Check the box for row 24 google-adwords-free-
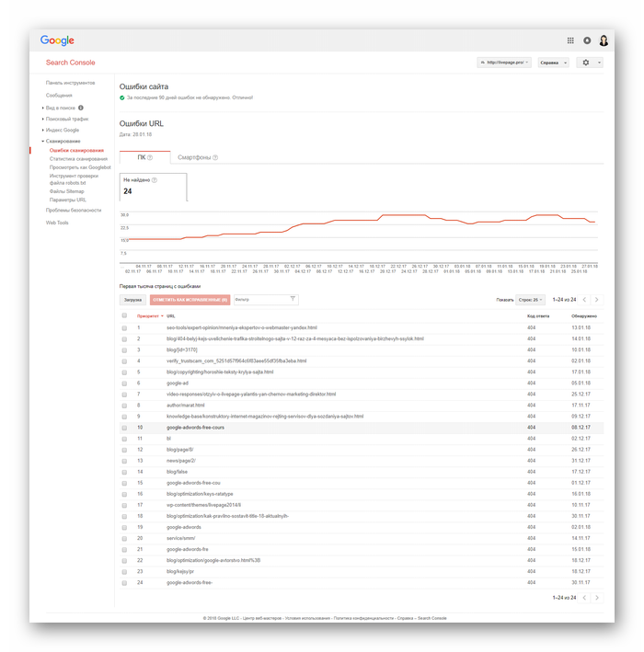The width and height of the screenshot is (644, 652). point(124,583)
